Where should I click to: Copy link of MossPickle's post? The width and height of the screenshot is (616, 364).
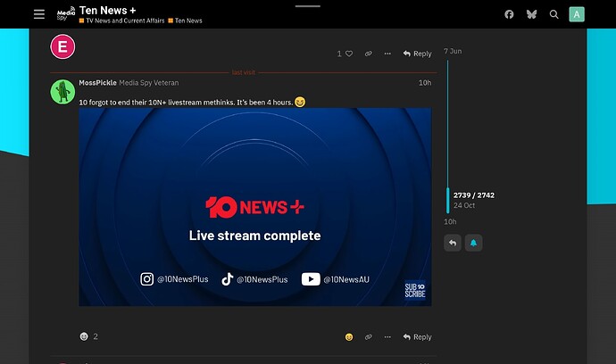pos(368,337)
